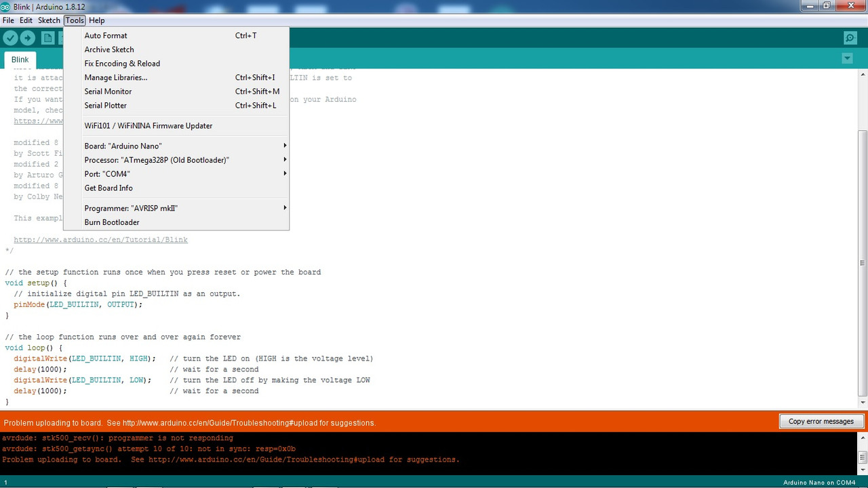Click the Upload arrow toolbar icon
Viewport: 868px width, 488px height.
tap(27, 38)
